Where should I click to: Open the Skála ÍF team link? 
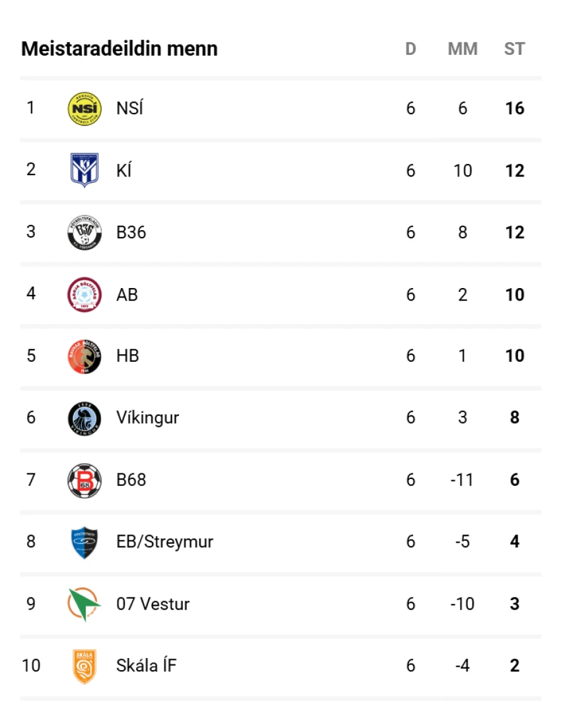(x=146, y=666)
